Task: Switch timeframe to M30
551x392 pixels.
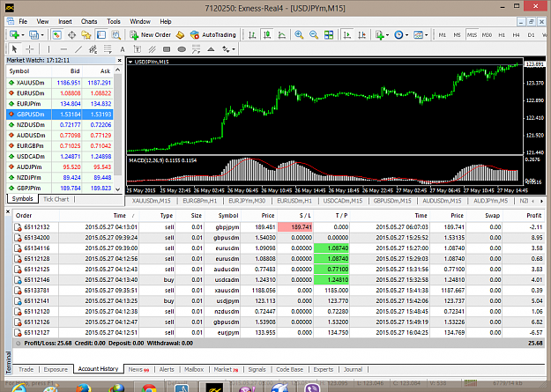Action: pyautogui.click(x=487, y=34)
